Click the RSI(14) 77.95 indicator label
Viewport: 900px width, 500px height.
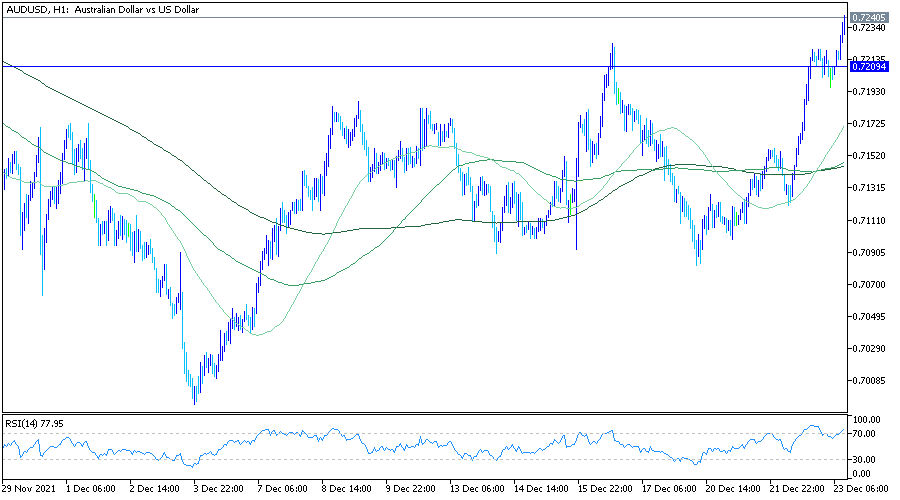[x=34, y=424]
